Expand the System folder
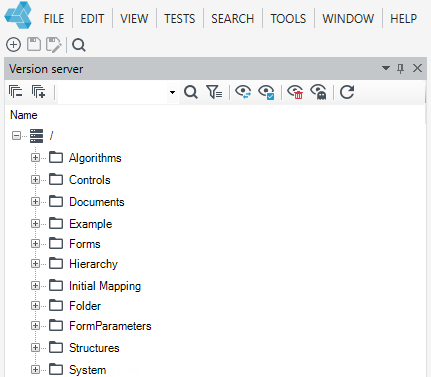 coord(35,370)
